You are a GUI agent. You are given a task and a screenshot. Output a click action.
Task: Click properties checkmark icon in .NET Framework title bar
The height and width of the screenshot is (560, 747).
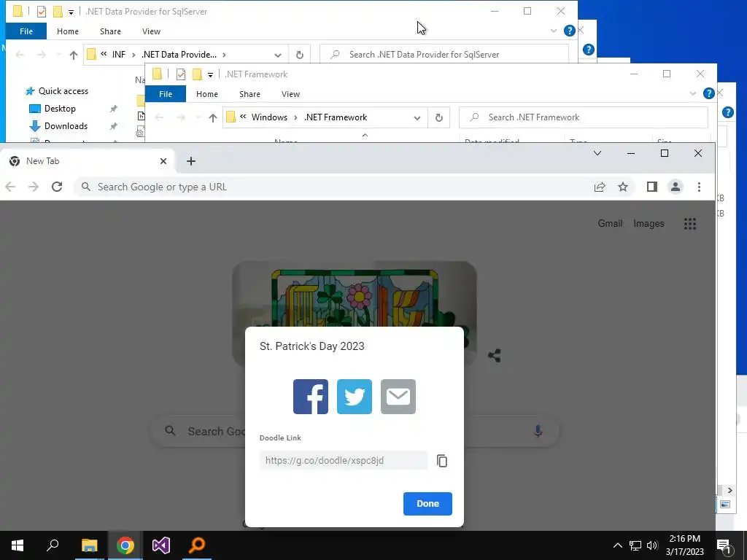coord(181,74)
